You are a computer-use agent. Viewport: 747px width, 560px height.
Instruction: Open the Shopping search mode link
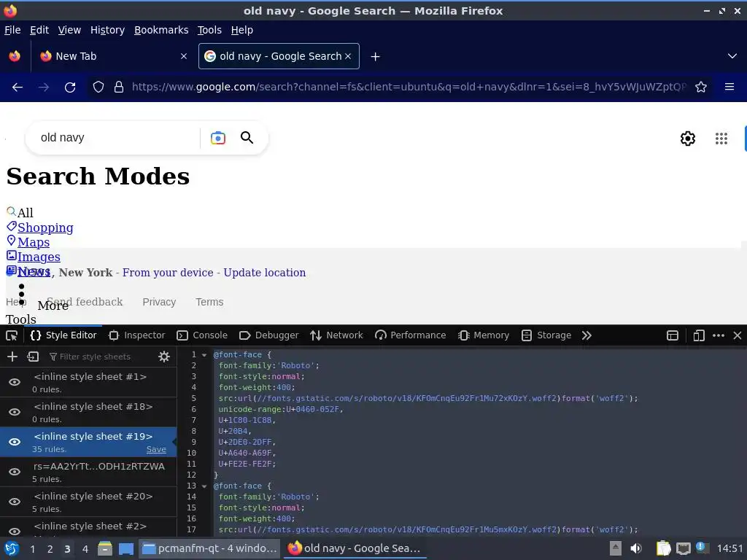coord(45,227)
